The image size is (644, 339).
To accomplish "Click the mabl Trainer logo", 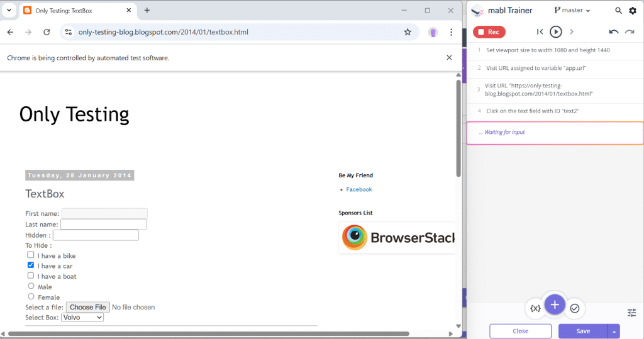I will 477,11.
